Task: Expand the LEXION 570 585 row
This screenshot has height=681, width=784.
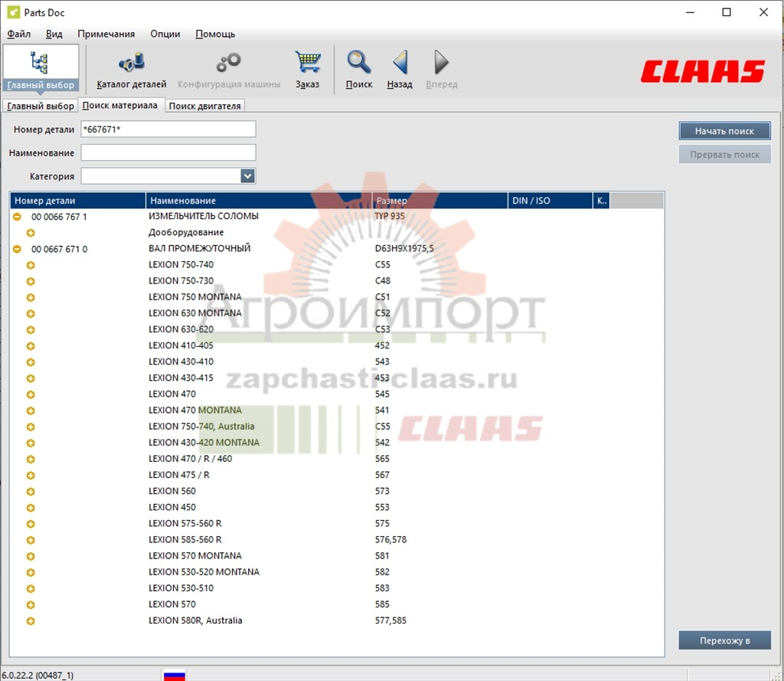Action: (31, 604)
